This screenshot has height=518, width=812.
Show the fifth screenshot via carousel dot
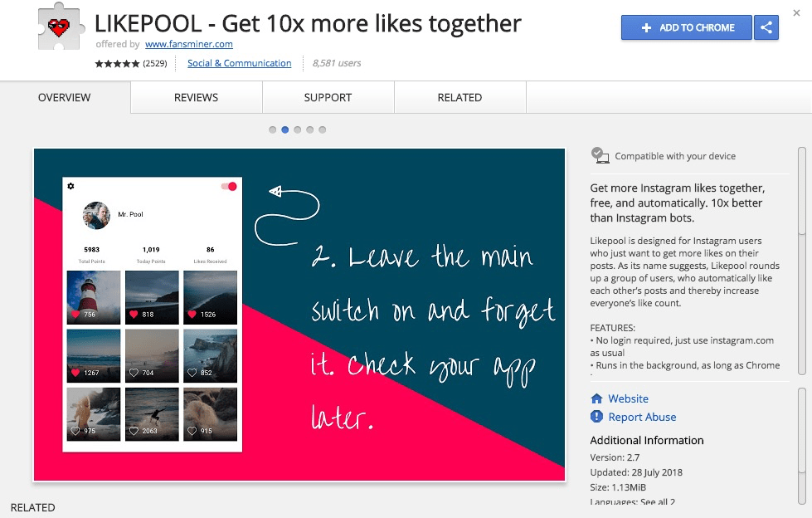point(322,129)
